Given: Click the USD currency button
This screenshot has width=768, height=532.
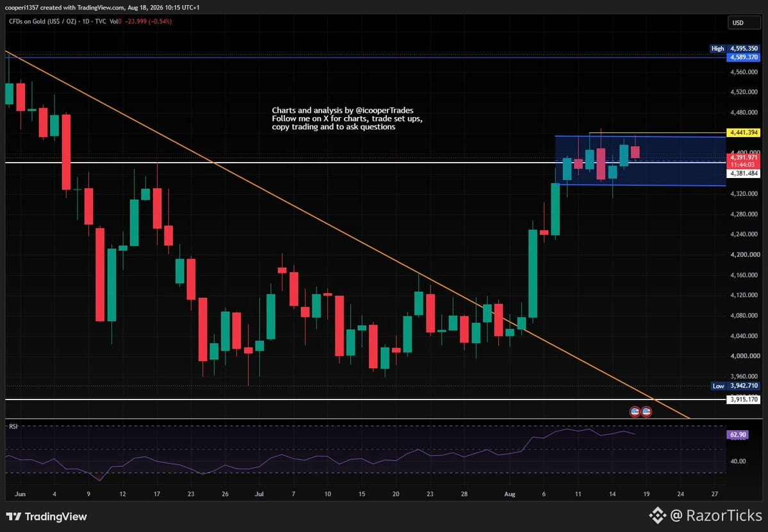Looking at the screenshot, I should (x=743, y=22).
